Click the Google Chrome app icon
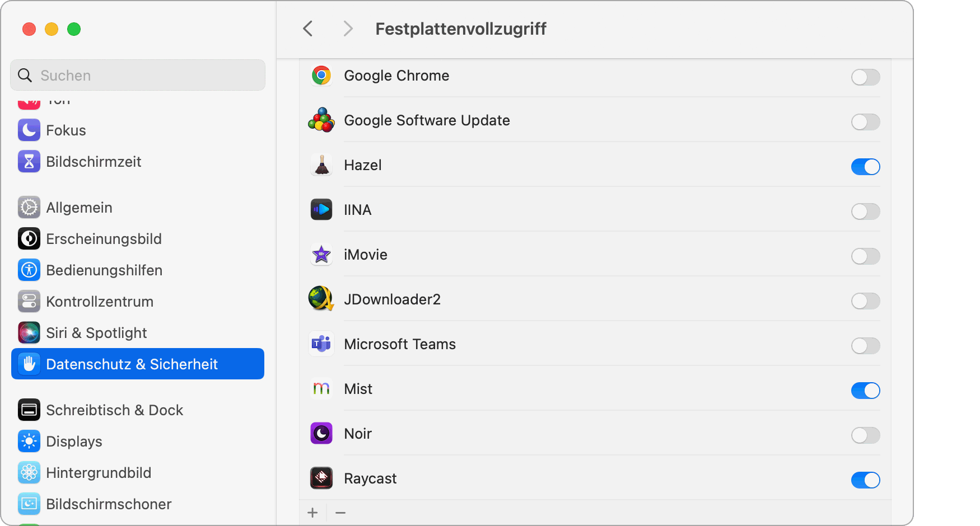This screenshot has width=980, height=526. 321,76
